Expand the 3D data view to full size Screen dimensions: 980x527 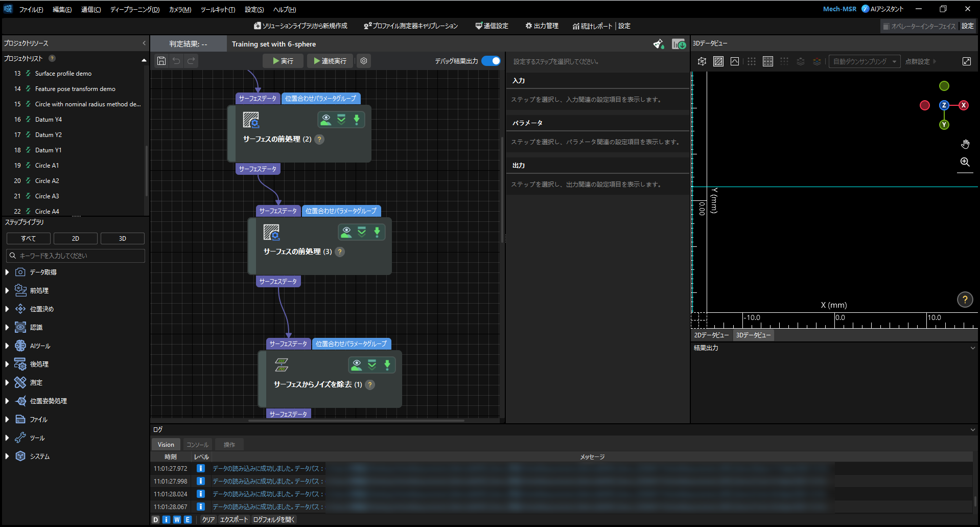click(x=967, y=61)
